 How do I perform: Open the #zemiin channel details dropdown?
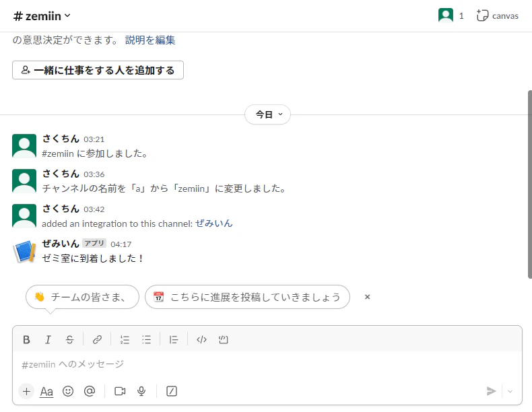point(42,16)
